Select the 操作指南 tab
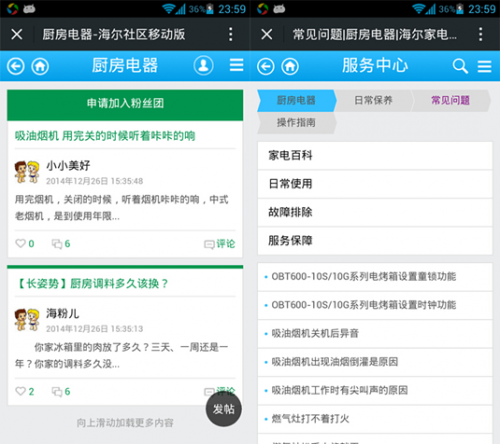Viewport: 500px width, 444px height. pos(297,123)
